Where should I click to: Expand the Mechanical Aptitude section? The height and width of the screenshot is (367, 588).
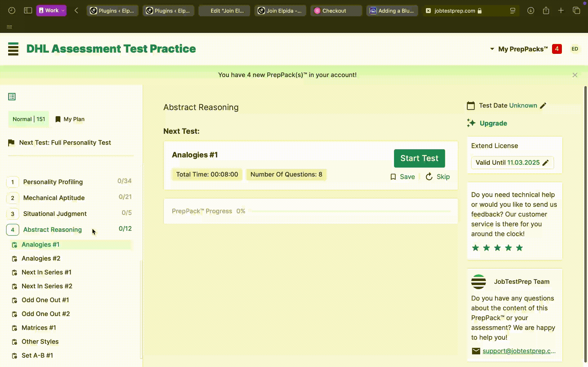[x=54, y=197]
